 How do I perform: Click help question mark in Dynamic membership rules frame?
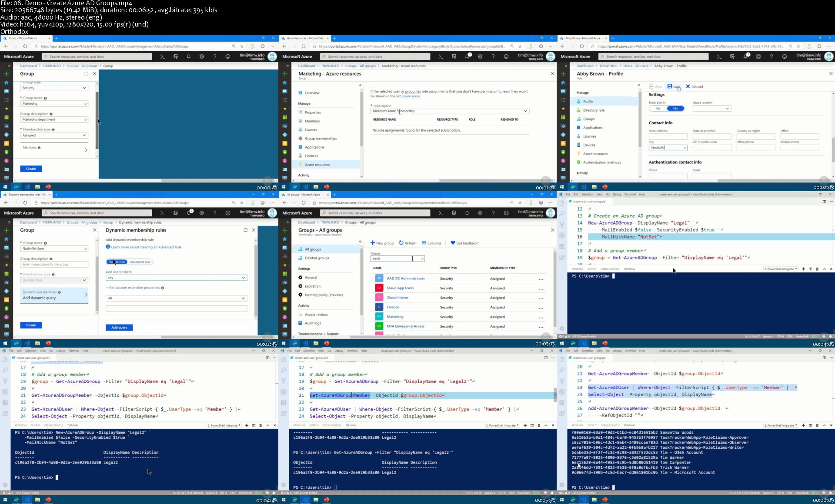click(x=215, y=213)
